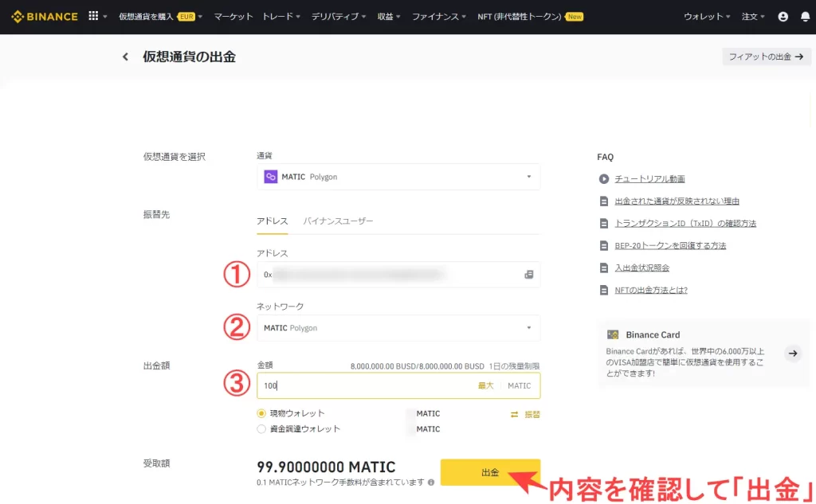Click the document icon for NFTの出金方法

click(604, 291)
